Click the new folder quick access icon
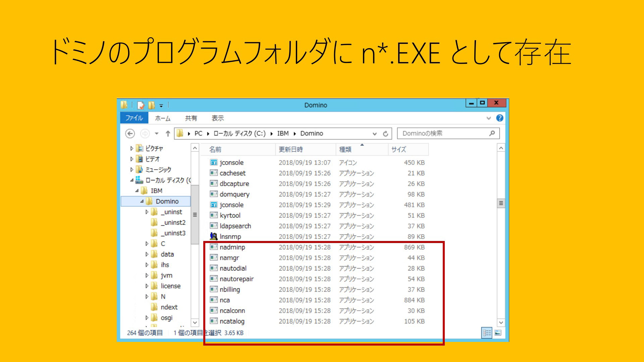 [x=152, y=105]
